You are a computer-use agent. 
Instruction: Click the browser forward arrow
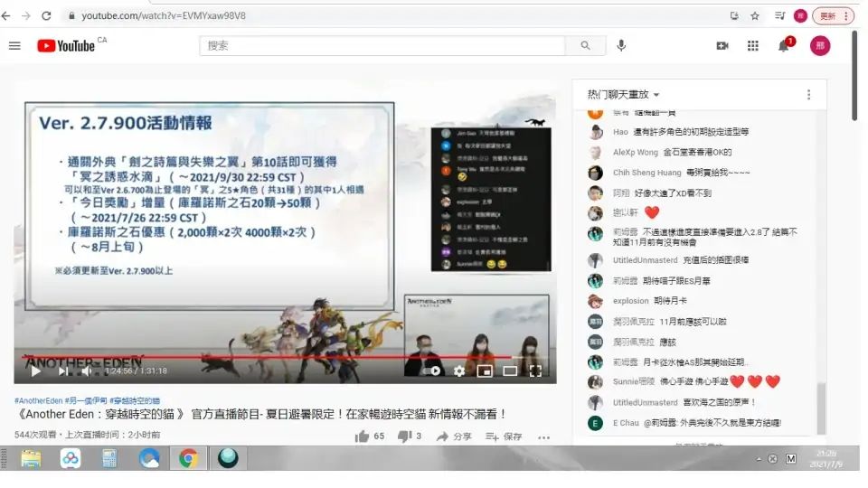[26, 16]
